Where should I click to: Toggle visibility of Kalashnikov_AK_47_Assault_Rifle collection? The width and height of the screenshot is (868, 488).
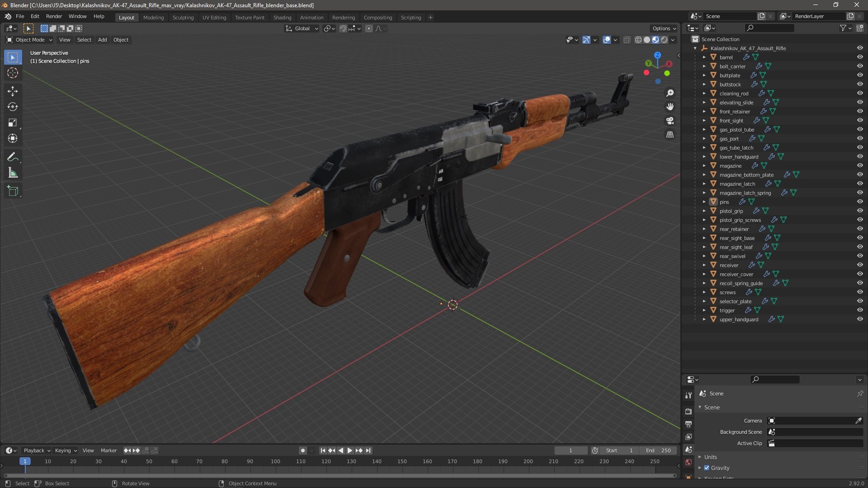(x=860, y=48)
